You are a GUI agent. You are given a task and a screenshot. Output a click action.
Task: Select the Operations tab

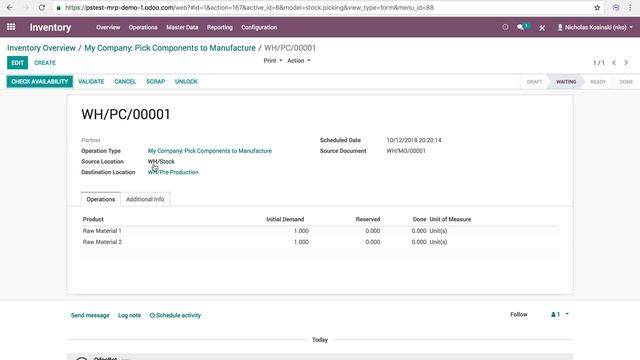pyautogui.click(x=100, y=199)
